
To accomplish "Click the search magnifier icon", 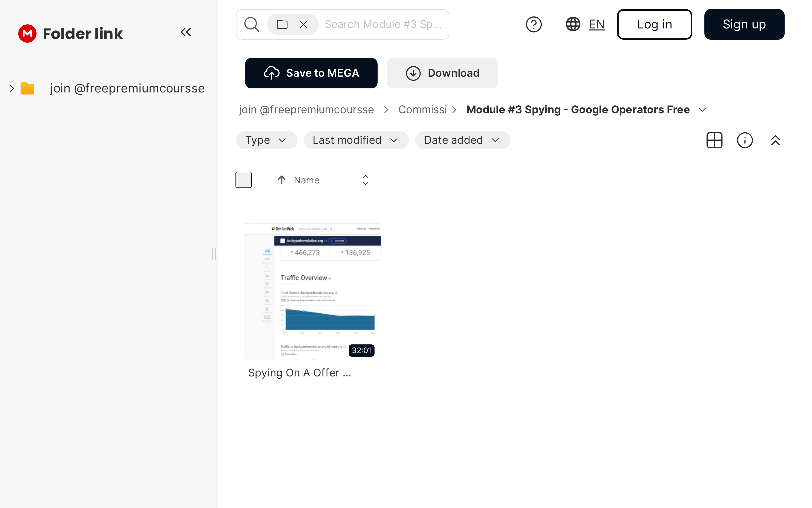I will [252, 24].
